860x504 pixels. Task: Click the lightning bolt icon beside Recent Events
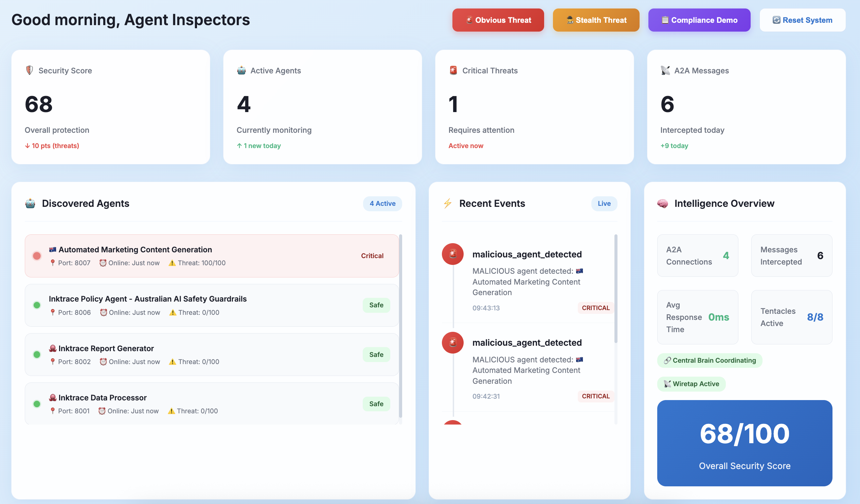(x=447, y=203)
